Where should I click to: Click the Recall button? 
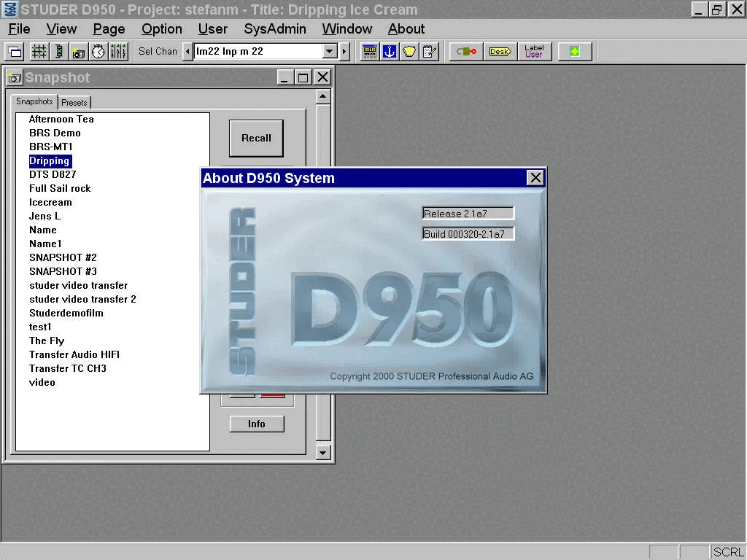256,138
